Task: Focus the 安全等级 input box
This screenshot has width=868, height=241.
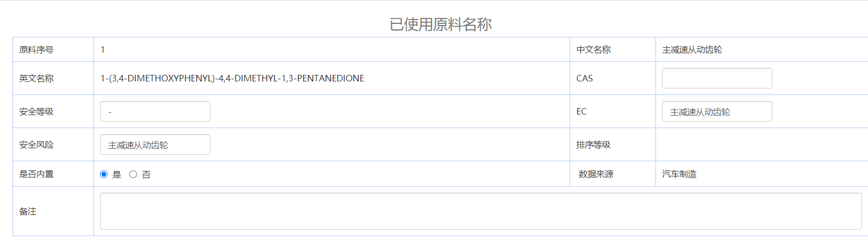Action: point(155,111)
